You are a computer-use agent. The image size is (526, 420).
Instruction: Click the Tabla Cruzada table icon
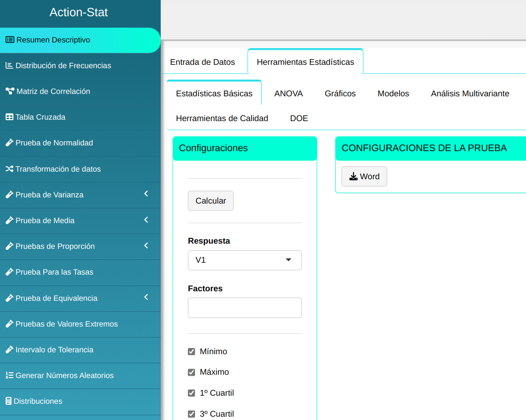(9, 117)
